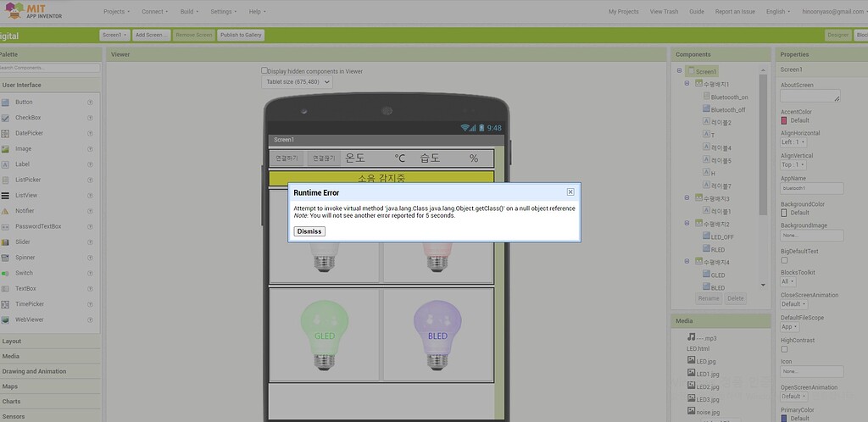Collapse the 수평배치2 tree node

(x=687, y=224)
